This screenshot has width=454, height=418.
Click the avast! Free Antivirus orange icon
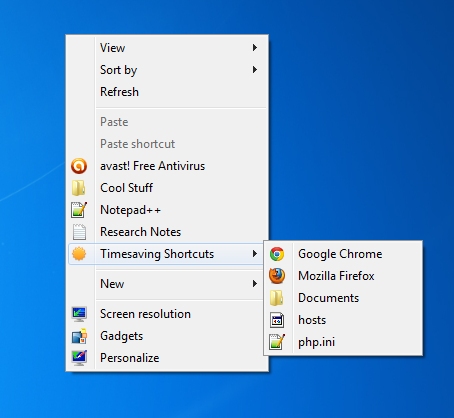(x=79, y=166)
